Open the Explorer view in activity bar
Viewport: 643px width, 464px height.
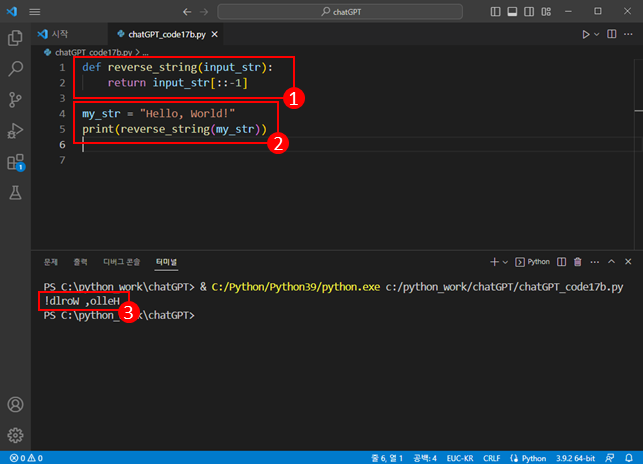tap(15, 38)
